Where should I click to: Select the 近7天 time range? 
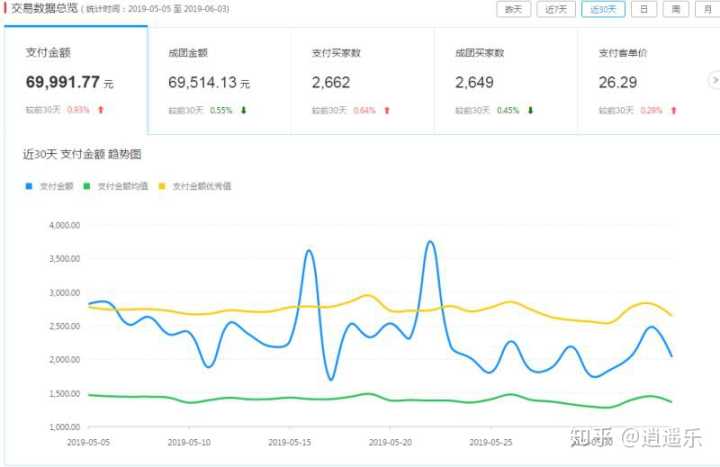coord(558,9)
